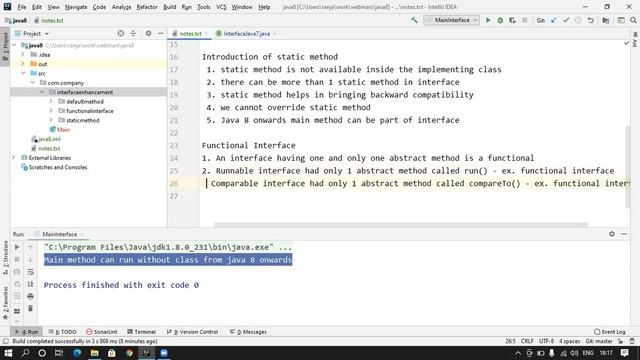
Task: Expand the staticmethod package
Action: [51, 120]
